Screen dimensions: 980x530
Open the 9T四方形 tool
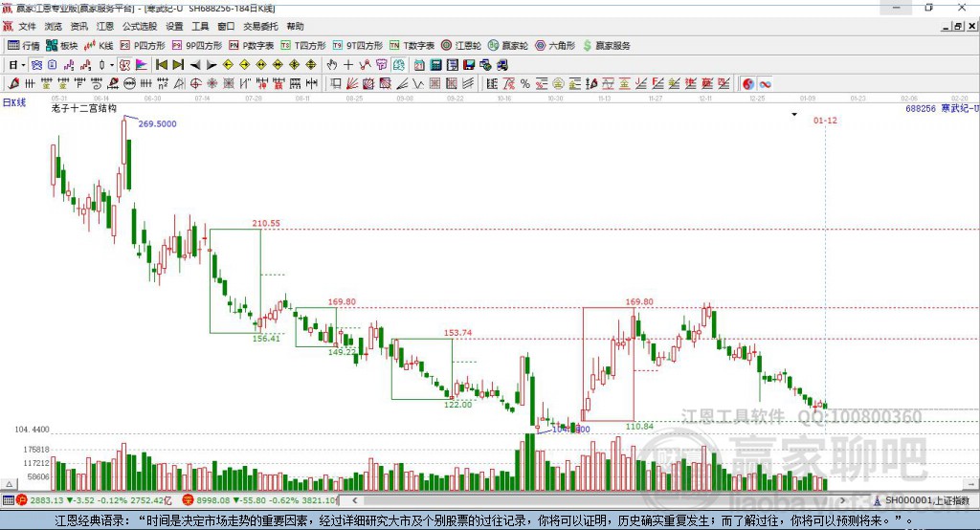coord(358,46)
